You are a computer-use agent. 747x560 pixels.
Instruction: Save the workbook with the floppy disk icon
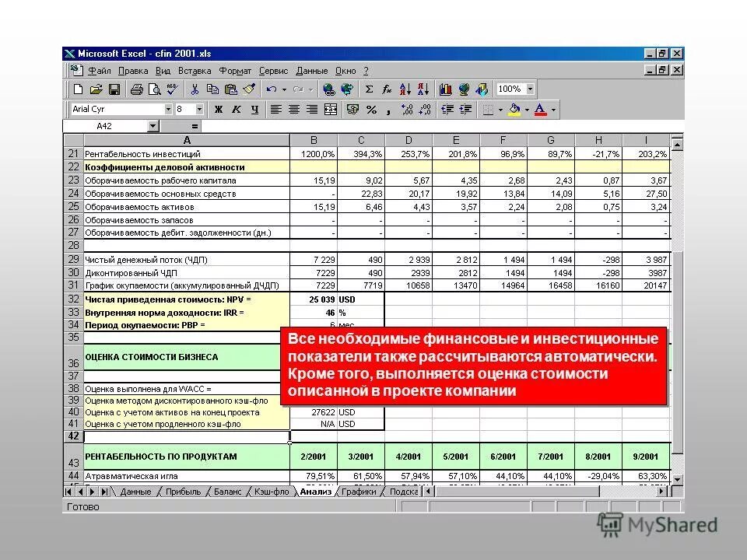[114, 89]
